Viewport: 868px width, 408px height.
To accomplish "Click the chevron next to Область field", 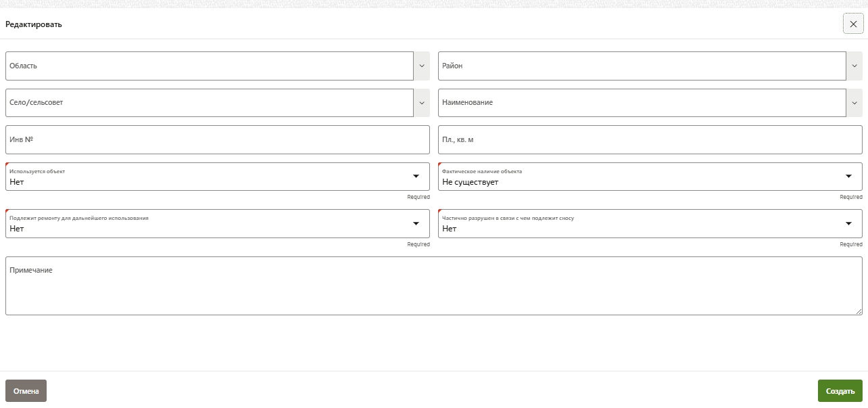I will (422, 66).
